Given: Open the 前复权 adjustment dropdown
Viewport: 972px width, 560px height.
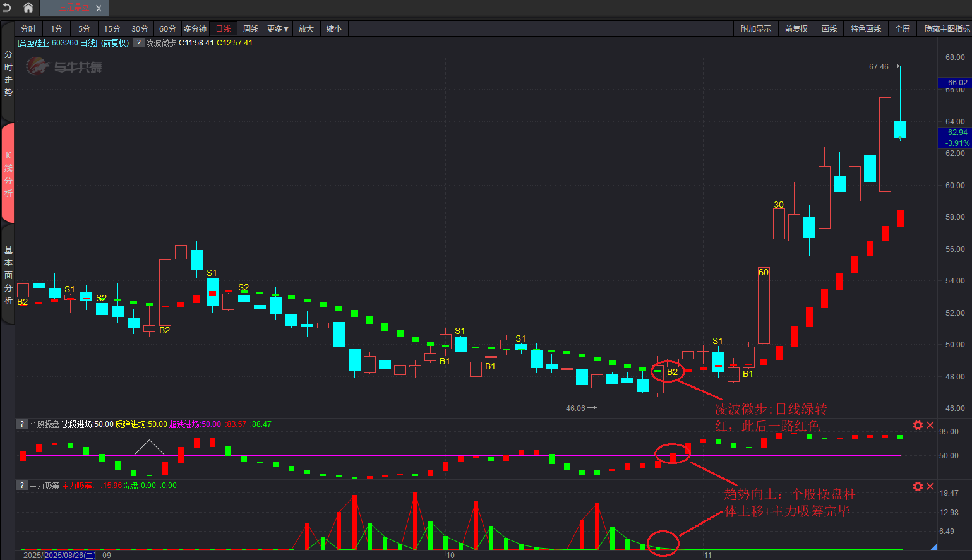Looking at the screenshot, I should click(x=796, y=29).
